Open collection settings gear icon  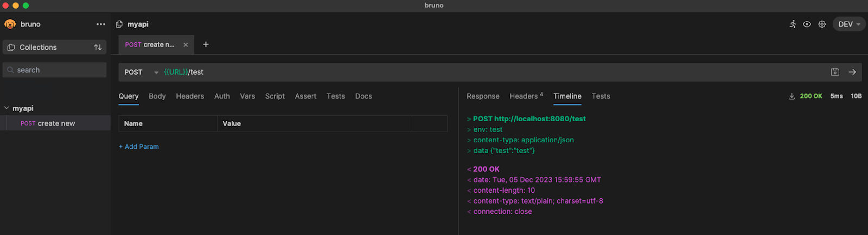click(x=822, y=24)
